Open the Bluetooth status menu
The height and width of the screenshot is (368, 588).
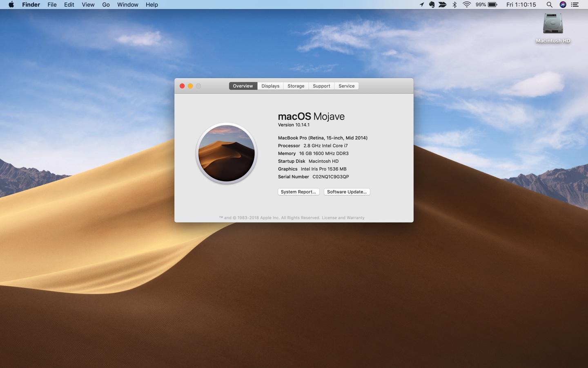(x=454, y=4)
